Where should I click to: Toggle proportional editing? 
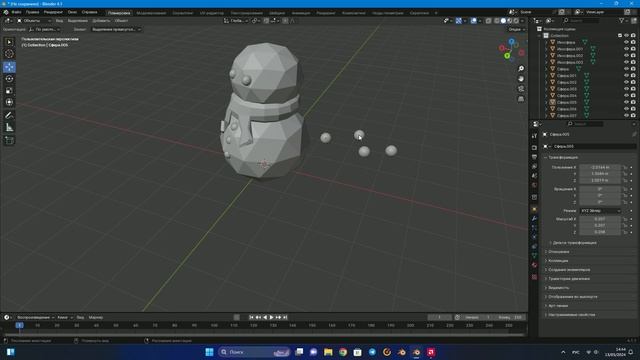tap(285, 20)
